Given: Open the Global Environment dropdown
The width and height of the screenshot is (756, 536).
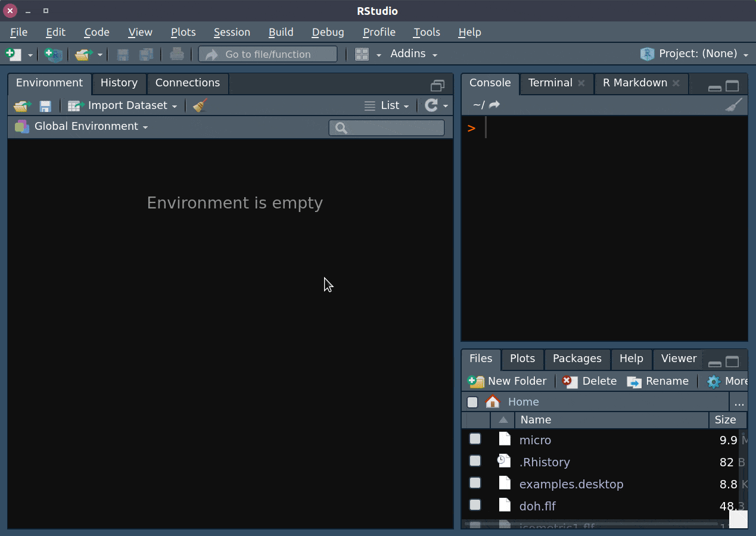Looking at the screenshot, I should point(91,126).
